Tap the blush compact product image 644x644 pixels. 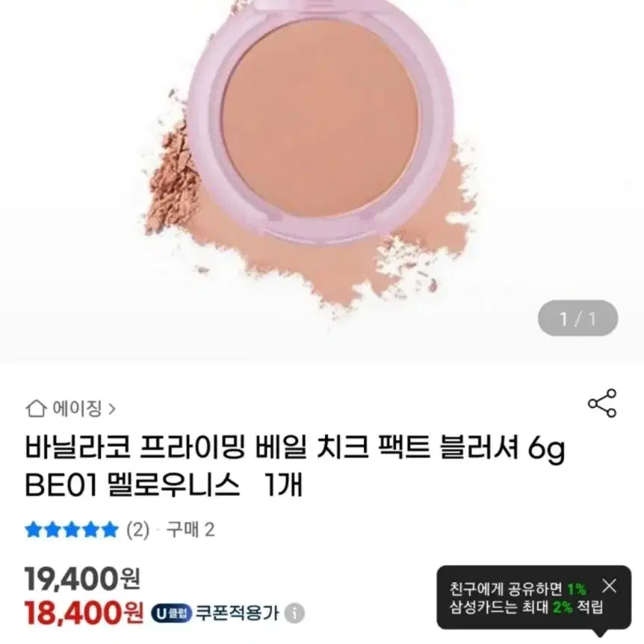pyautogui.click(x=320, y=119)
